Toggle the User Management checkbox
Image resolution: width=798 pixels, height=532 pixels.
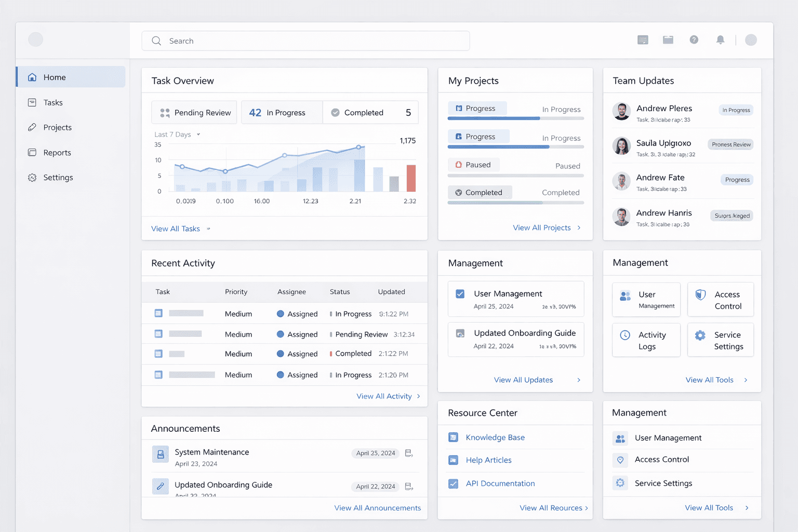click(460, 294)
